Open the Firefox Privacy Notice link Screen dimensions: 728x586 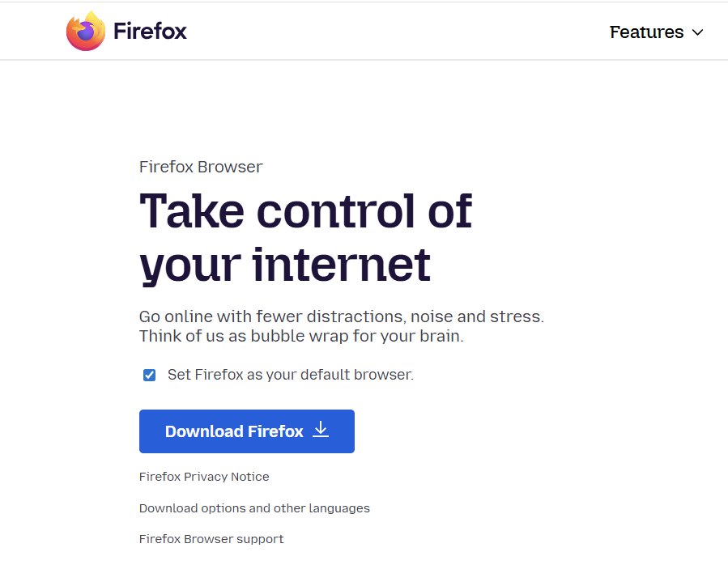click(x=203, y=477)
